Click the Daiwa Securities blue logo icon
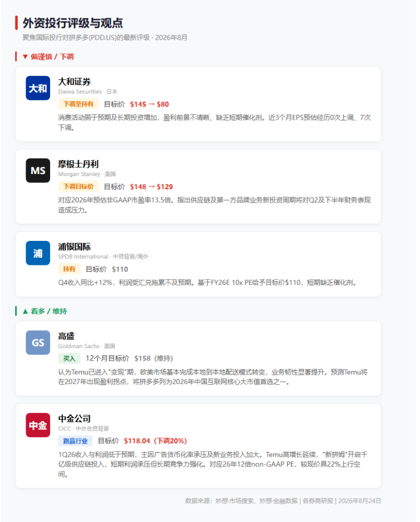 coord(38,88)
